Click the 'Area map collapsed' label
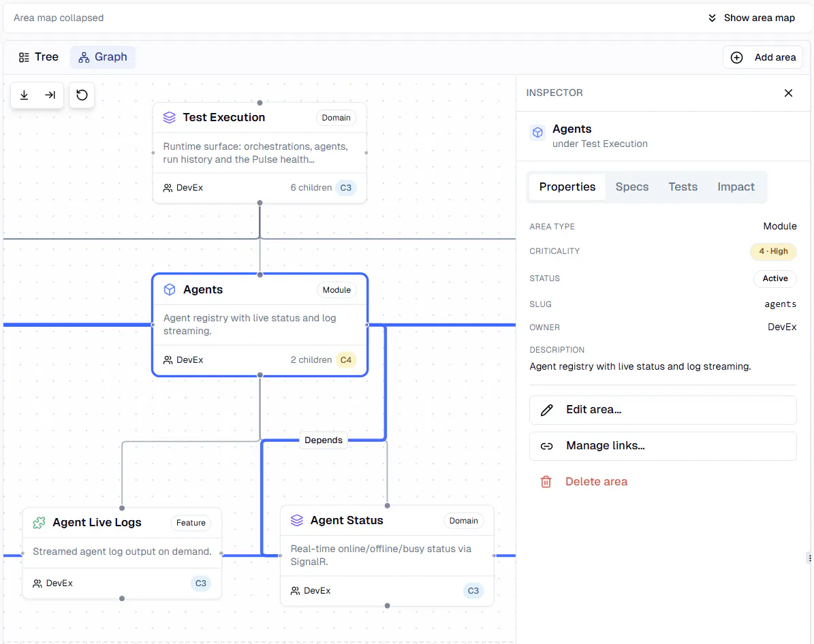This screenshot has height=644, width=814. (59, 18)
